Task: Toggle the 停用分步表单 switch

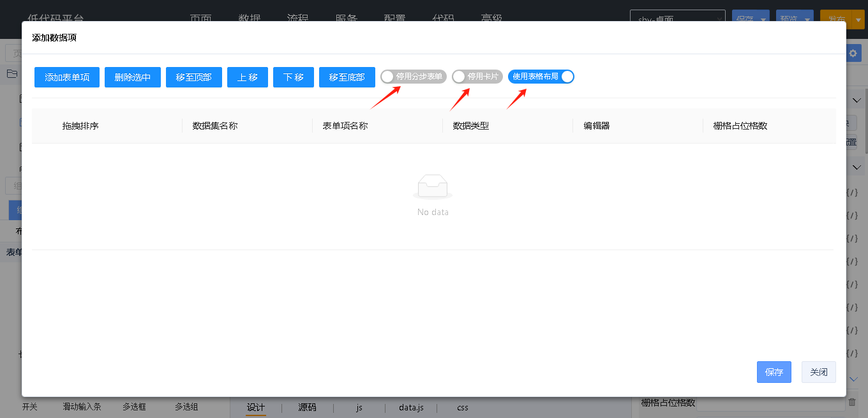Action: [413, 77]
